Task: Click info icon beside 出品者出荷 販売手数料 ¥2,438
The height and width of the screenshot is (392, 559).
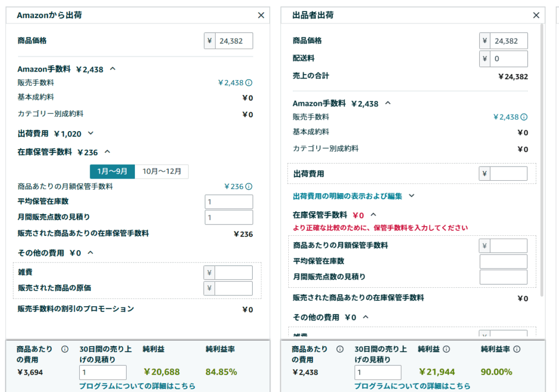Action: pos(524,117)
